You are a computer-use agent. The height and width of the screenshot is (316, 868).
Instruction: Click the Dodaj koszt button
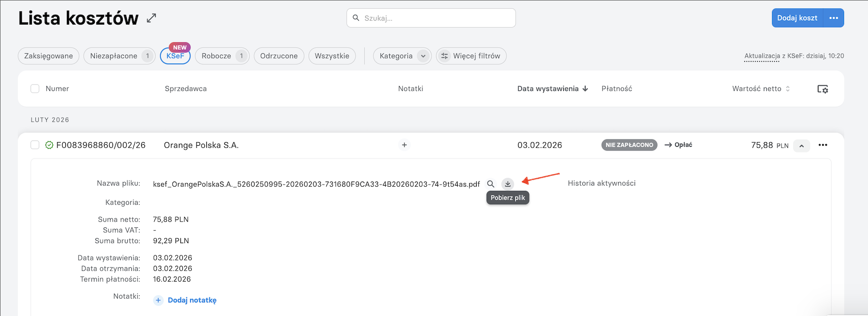pyautogui.click(x=797, y=18)
